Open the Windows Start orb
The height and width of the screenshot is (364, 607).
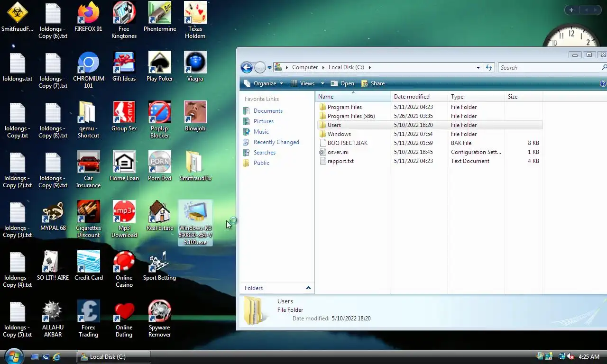(13, 356)
